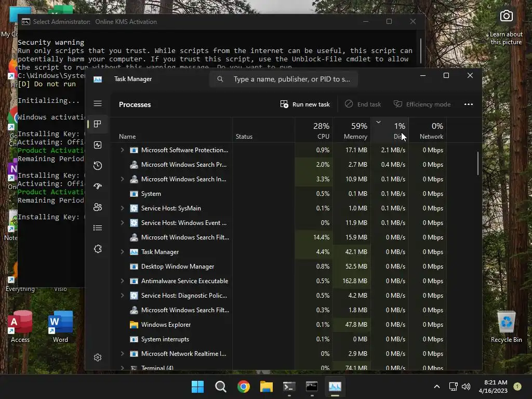Expand Service Host: Windows Event group
532x399 pixels.
[x=122, y=223]
